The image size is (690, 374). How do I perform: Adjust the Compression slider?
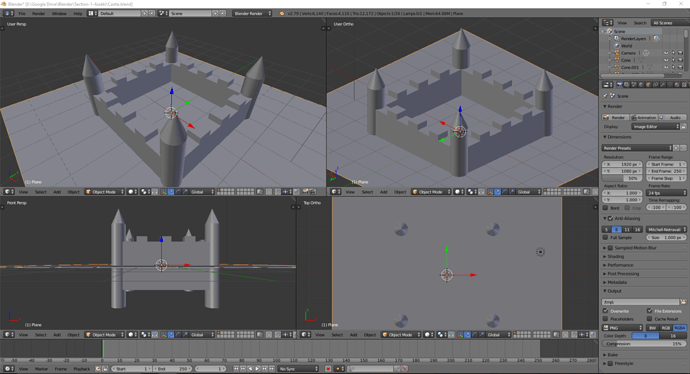pos(644,344)
